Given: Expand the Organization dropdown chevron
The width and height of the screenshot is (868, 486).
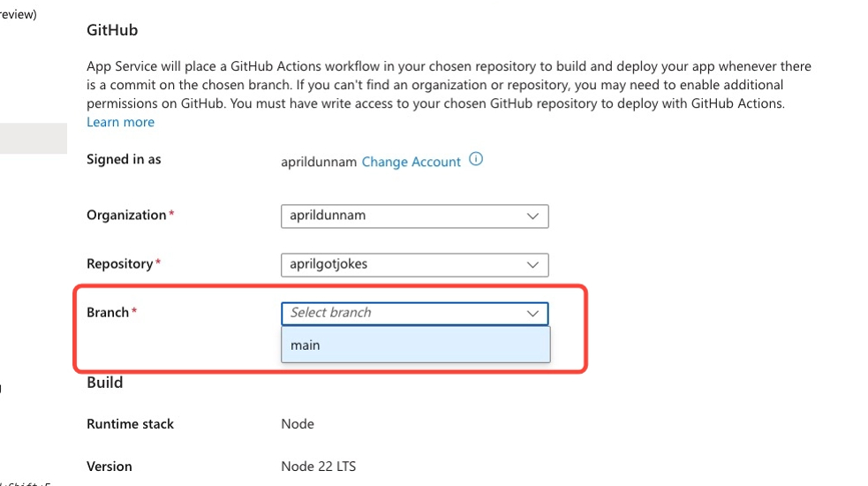Looking at the screenshot, I should click(532, 216).
